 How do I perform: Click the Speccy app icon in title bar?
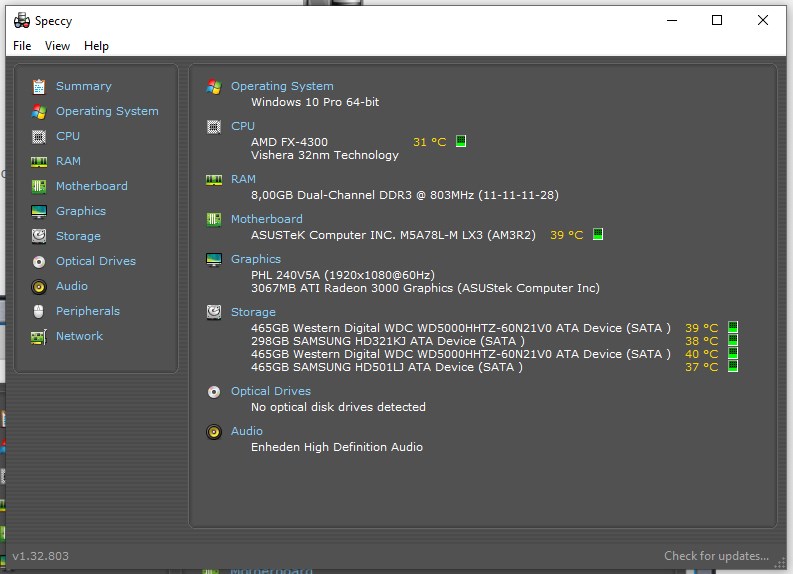pos(22,21)
